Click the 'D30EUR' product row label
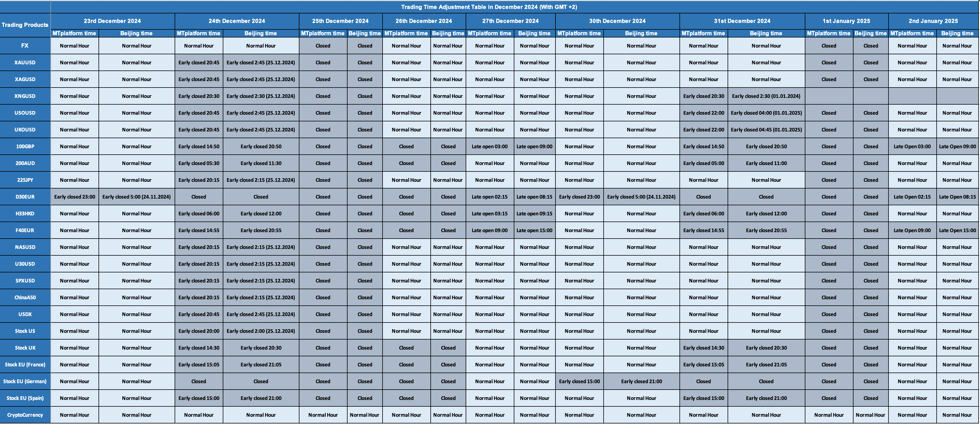 pos(25,197)
